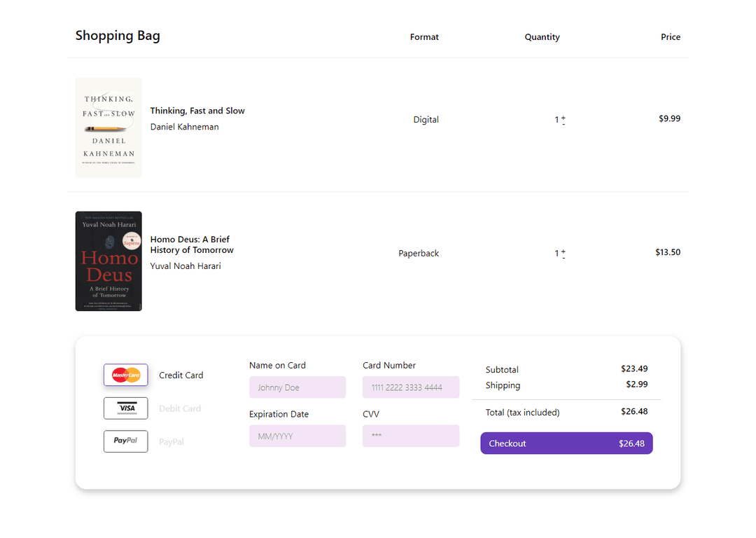Click the Visa card icon
Screen dimensions: 756x538
point(125,408)
